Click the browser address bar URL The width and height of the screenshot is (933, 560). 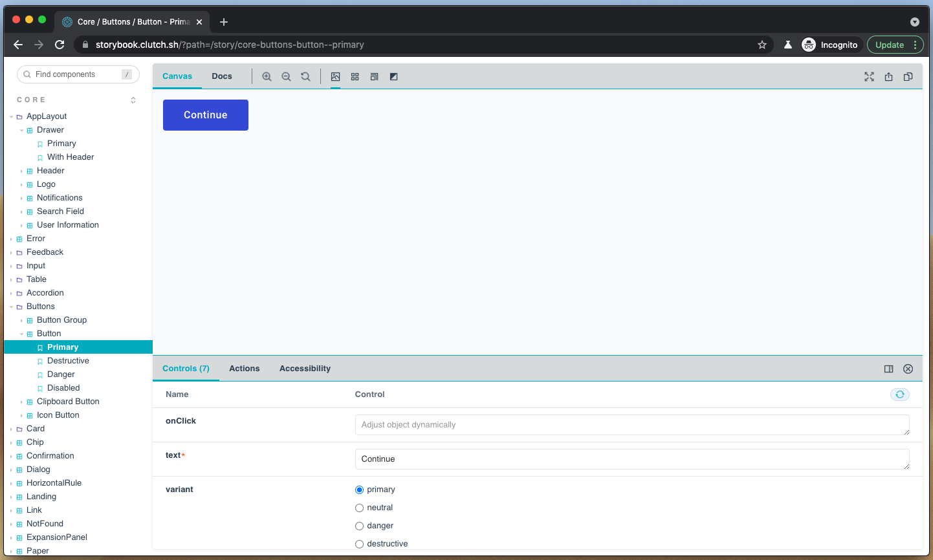pos(230,45)
